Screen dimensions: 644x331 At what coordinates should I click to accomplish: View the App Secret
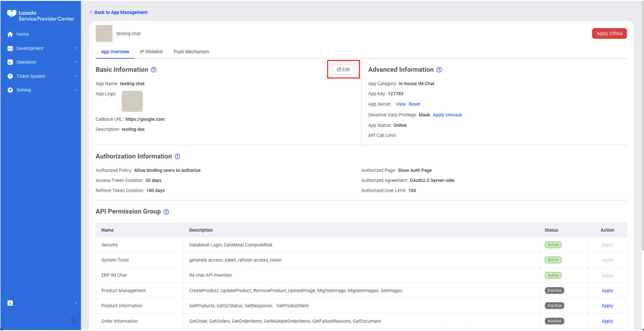pyautogui.click(x=400, y=104)
